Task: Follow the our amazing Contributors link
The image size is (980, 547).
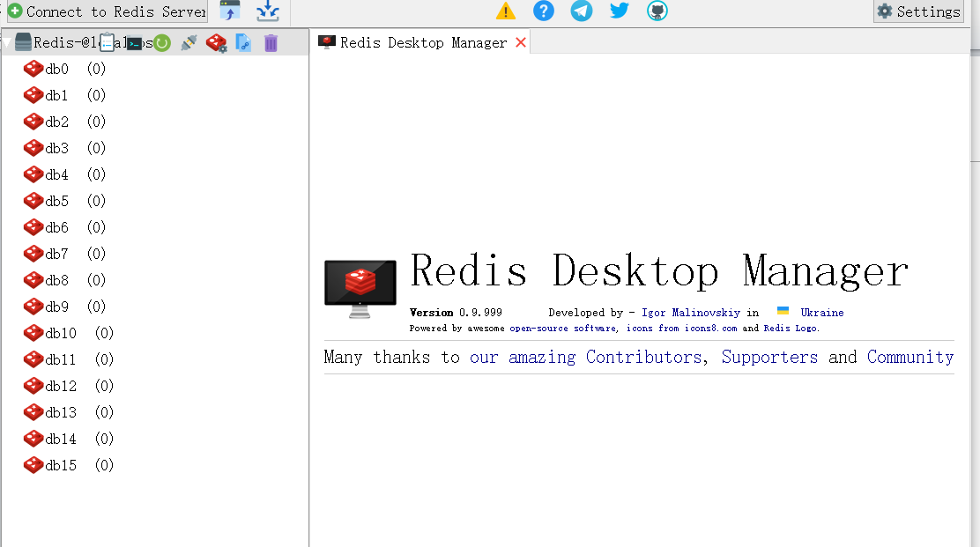Action: pyautogui.click(x=586, y=357)
